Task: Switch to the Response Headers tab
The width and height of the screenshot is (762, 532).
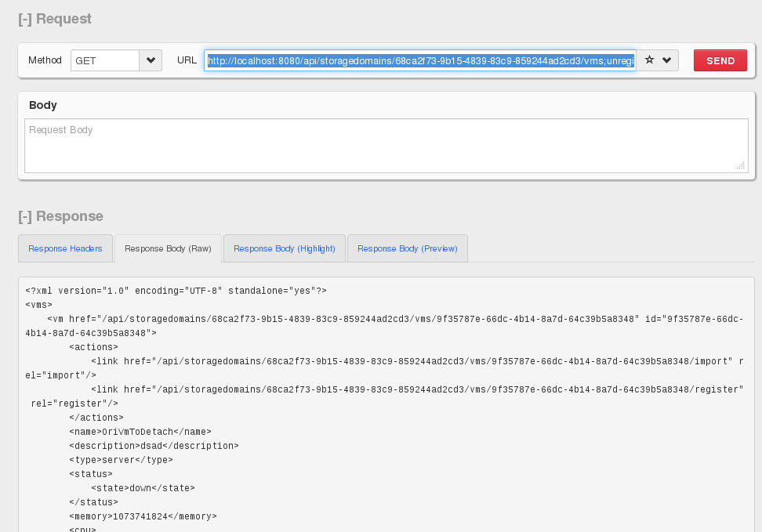Action: pos(65,248)
